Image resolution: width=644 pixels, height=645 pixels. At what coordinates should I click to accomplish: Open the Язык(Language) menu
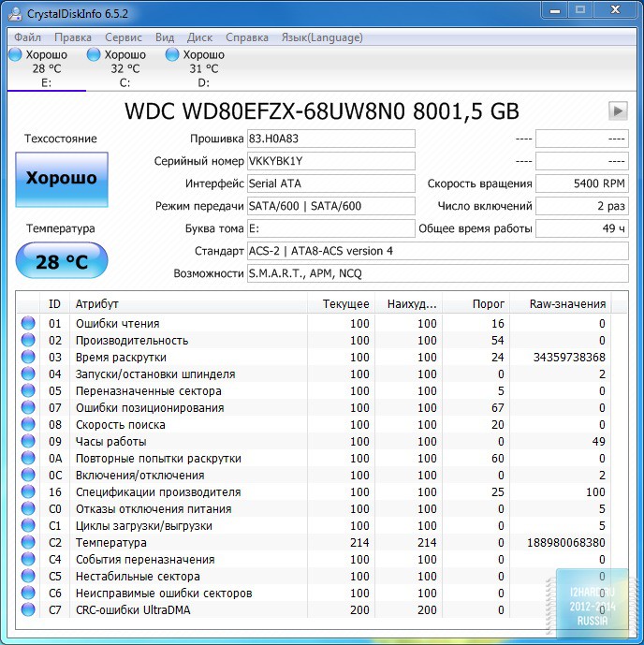(x=322, y=37)
